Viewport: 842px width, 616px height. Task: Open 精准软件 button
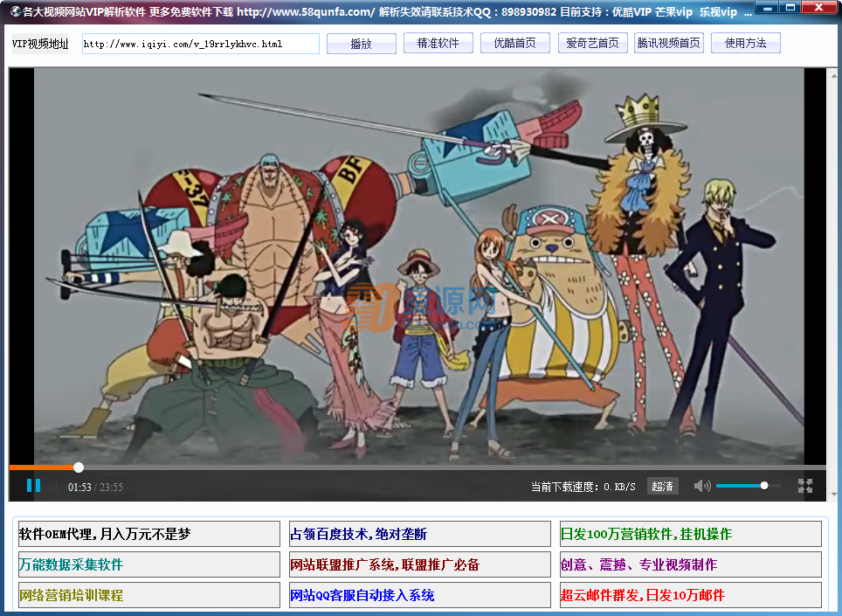pos(438,44)
